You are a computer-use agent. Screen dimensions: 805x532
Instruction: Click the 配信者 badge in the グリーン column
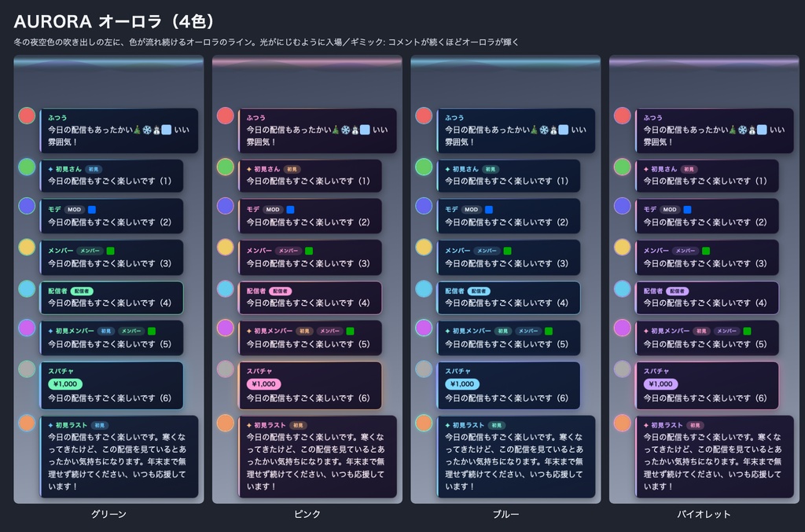[x=82, y=291]
